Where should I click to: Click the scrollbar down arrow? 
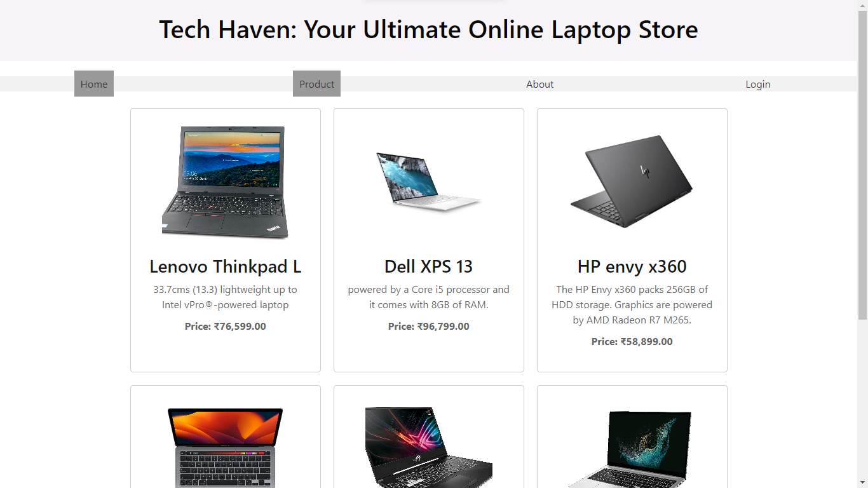(862, 483)
